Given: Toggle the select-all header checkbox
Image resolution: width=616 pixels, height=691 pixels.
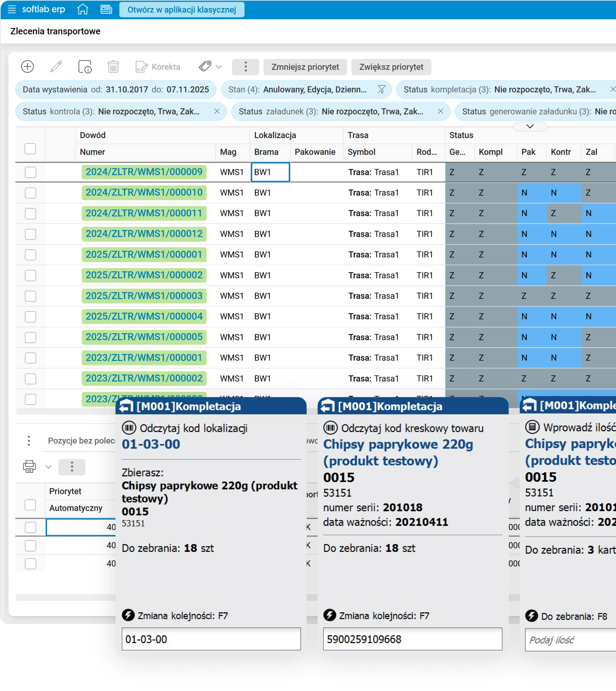Looking at the screenshot, I should pos(31,149).
